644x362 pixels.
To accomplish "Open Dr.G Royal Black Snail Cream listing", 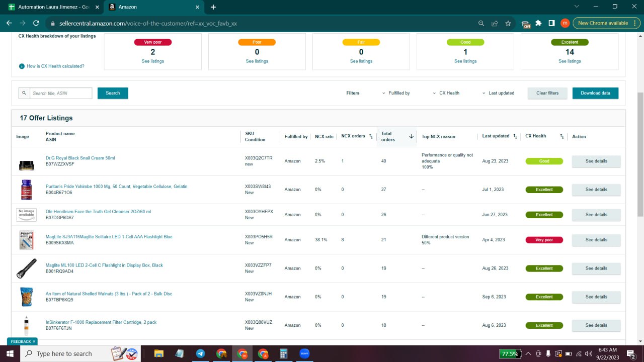I will coord(80,158).
